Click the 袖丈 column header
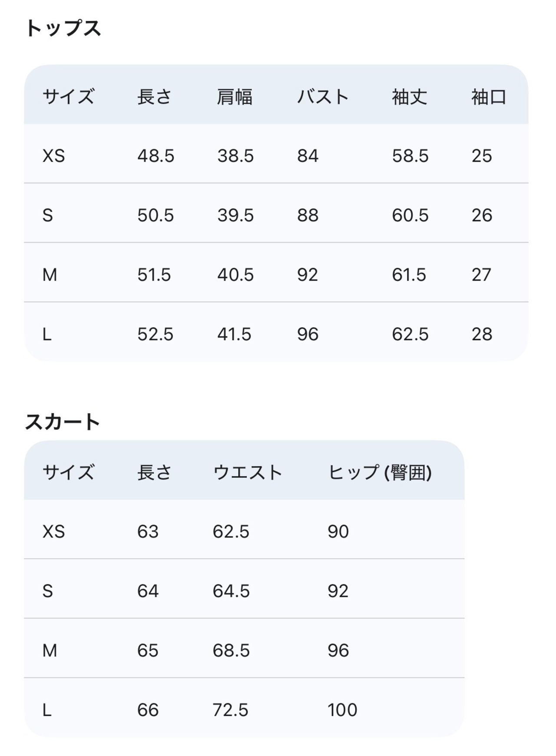 pyautogui.click(x=409, y=96)
